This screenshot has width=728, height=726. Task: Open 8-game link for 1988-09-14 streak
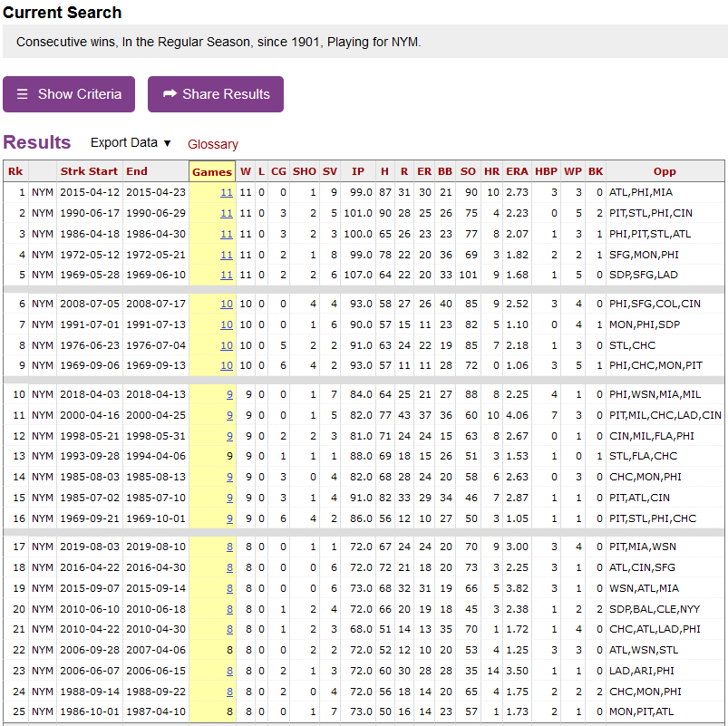[x=229, y=692]
